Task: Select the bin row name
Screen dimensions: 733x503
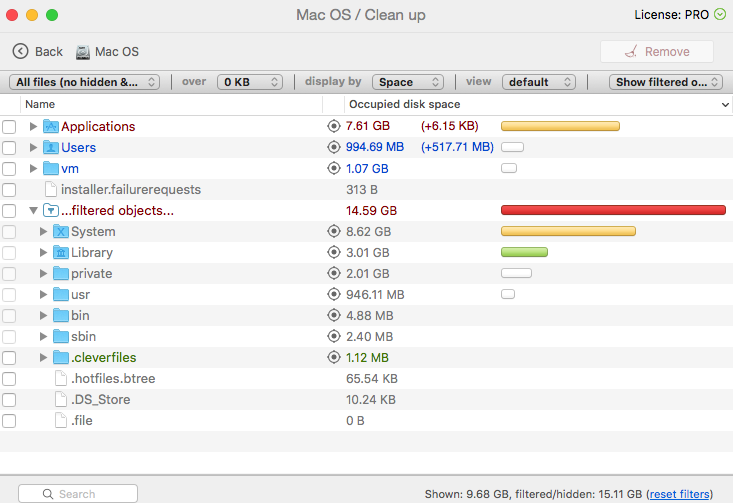Action: 80,316
